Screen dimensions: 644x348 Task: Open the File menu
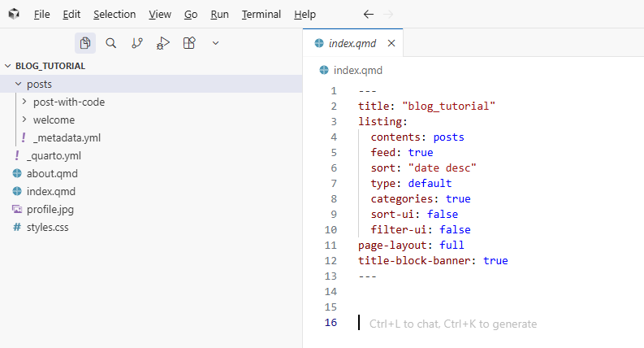pyautogui.click(x=42, y=15)
